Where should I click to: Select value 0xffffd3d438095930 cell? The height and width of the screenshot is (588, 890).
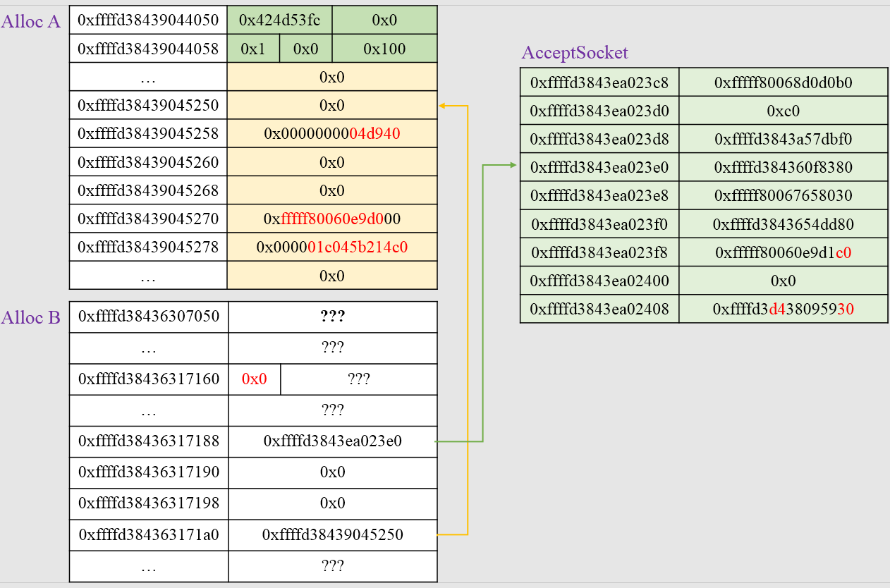pos(784,308)
